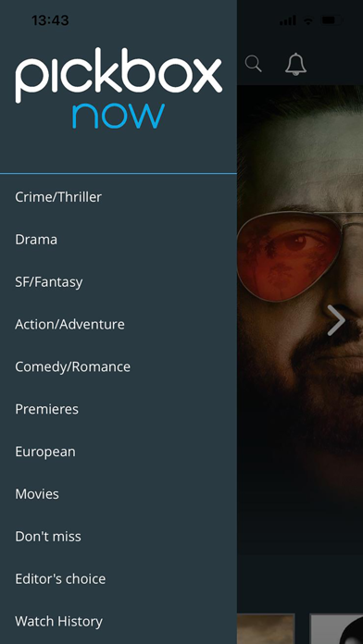The image size is (363, 644).
Task: Open search with the magnifier icon
Action: (x=253, y=64)
